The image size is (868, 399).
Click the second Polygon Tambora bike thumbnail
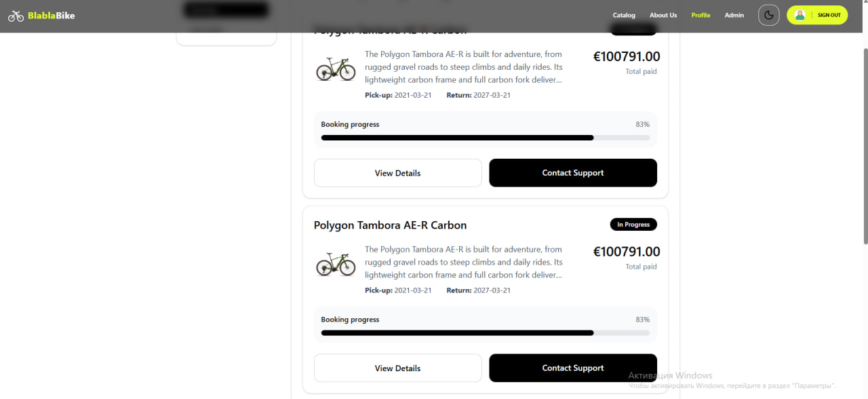[336, 264]
